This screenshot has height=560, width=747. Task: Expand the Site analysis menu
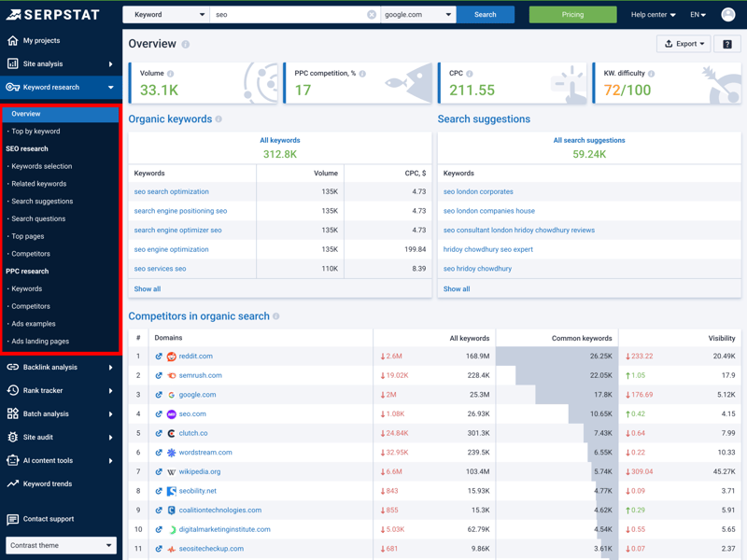click(x=61, y=64)
